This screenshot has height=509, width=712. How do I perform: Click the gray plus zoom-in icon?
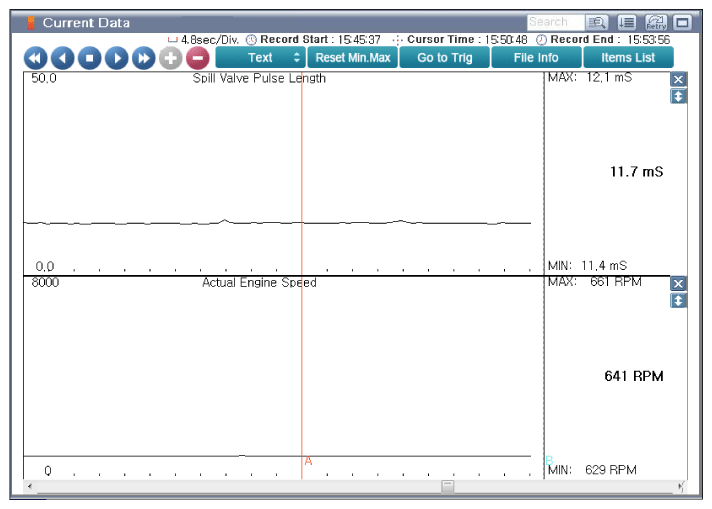pyautogui.click(x=170, y=58)
